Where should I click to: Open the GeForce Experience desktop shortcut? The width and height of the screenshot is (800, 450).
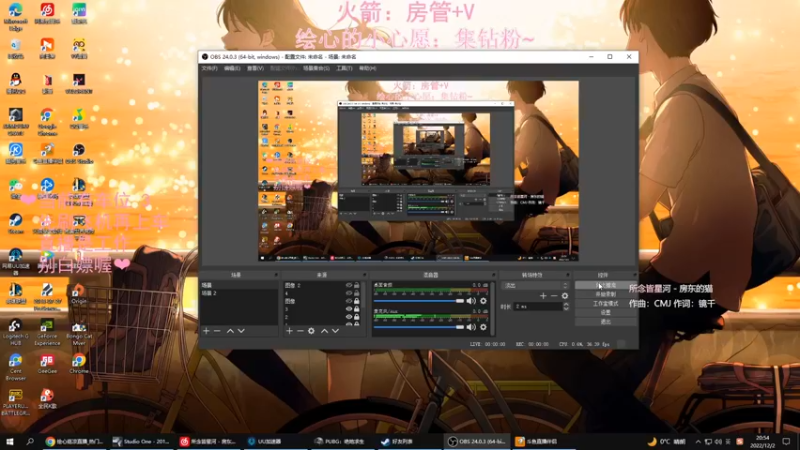click(47, 332)
